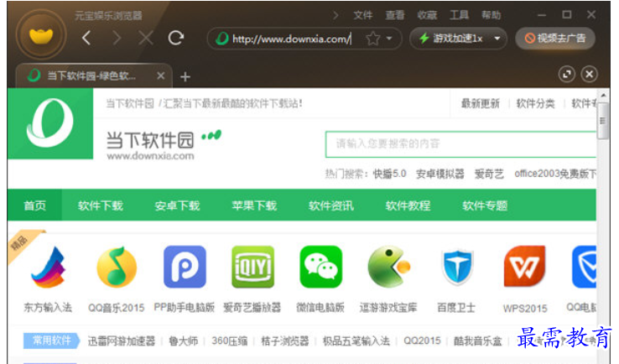Stop loading with the X button
Image resolution: width=619 pixels, height=364 pixels.
coord(146,38)
